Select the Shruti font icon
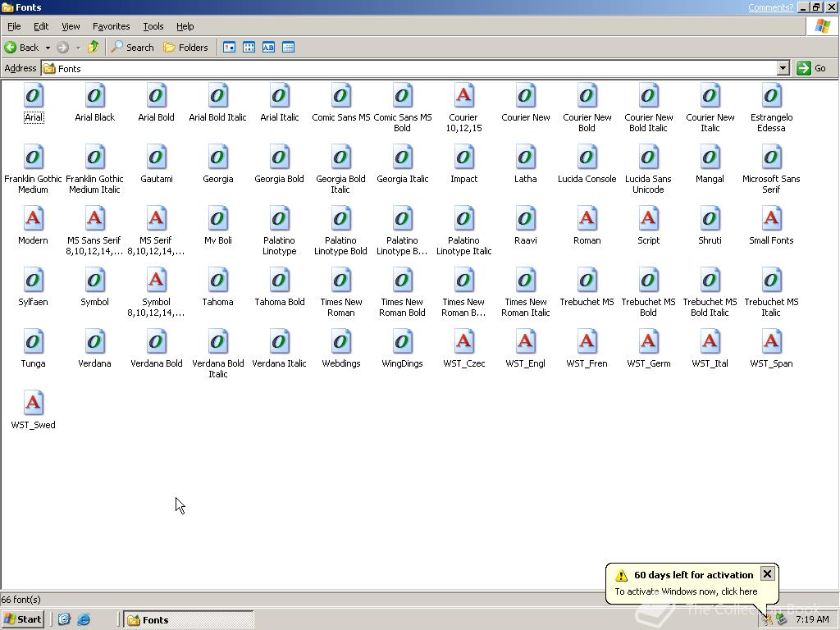The width and height of the screenshot is (840, 630). [710, 219]
